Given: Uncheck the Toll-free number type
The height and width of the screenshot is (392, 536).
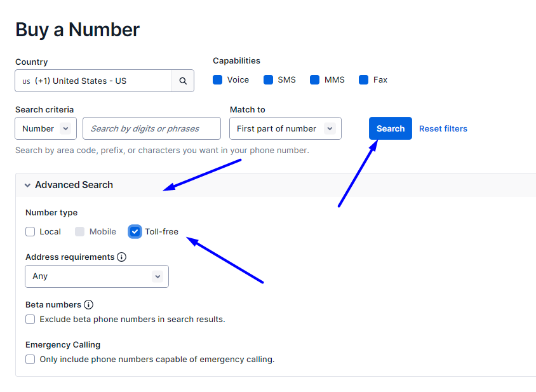Looking at the screenshot, I should point(135,232).
